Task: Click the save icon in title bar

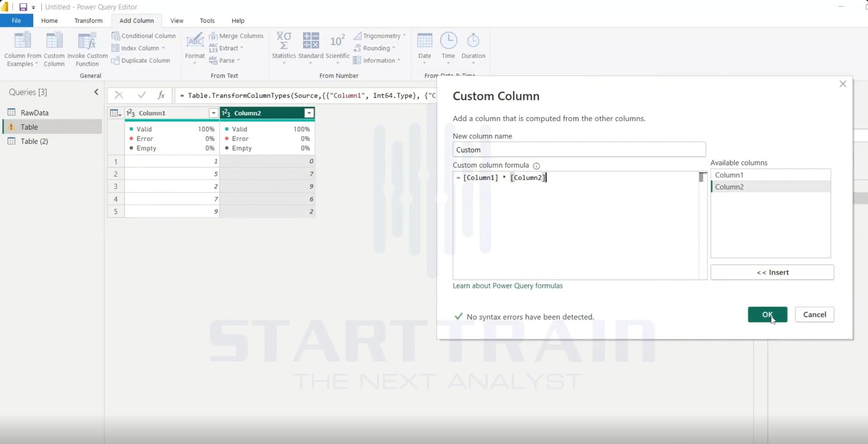Action: click(23, 7)
